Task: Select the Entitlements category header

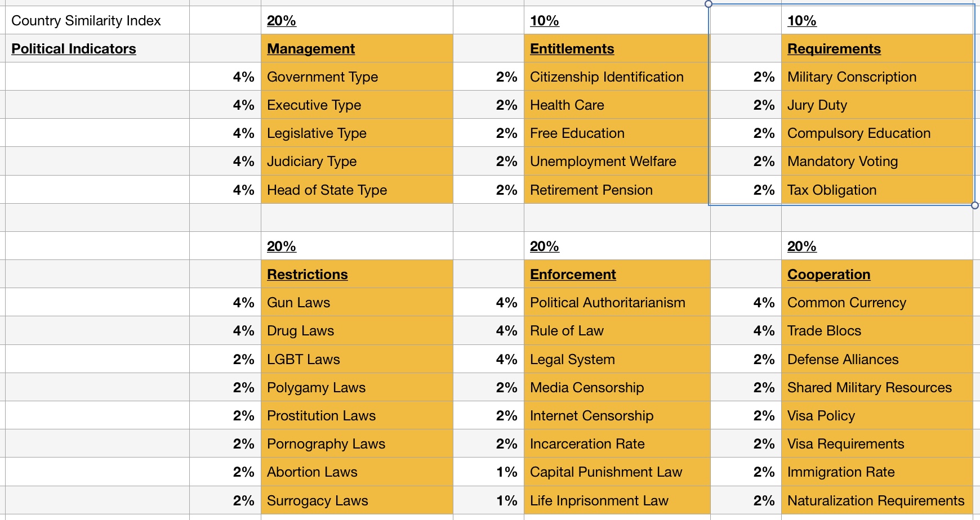Action: [572, 48]
